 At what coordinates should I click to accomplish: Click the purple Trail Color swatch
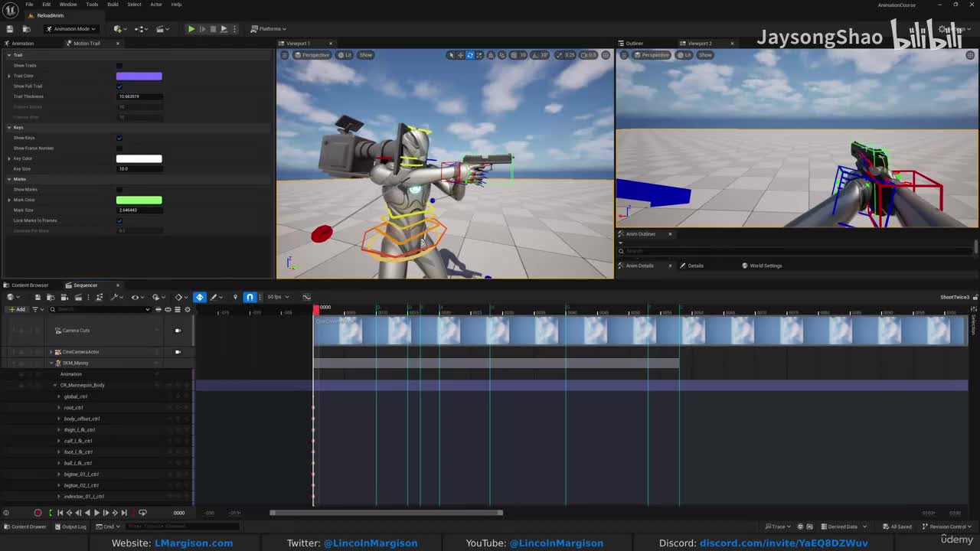point(139,76)
